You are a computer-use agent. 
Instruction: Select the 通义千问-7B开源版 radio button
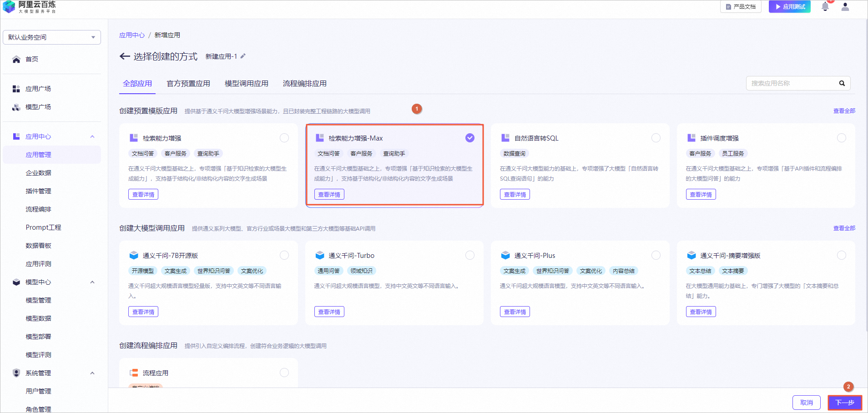284,255
